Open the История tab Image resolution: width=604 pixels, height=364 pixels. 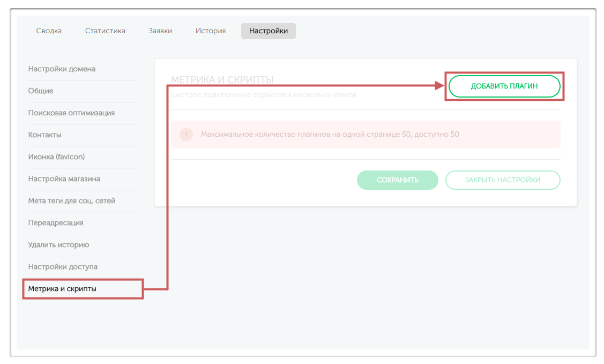tap(210, 31)
